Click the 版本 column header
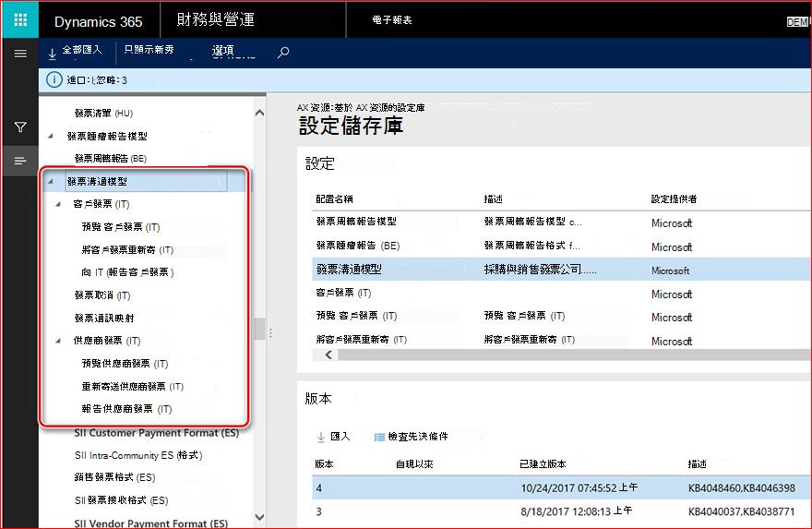Screen dimensions: 812x529 pyautogui.click(x=324, y=464)
